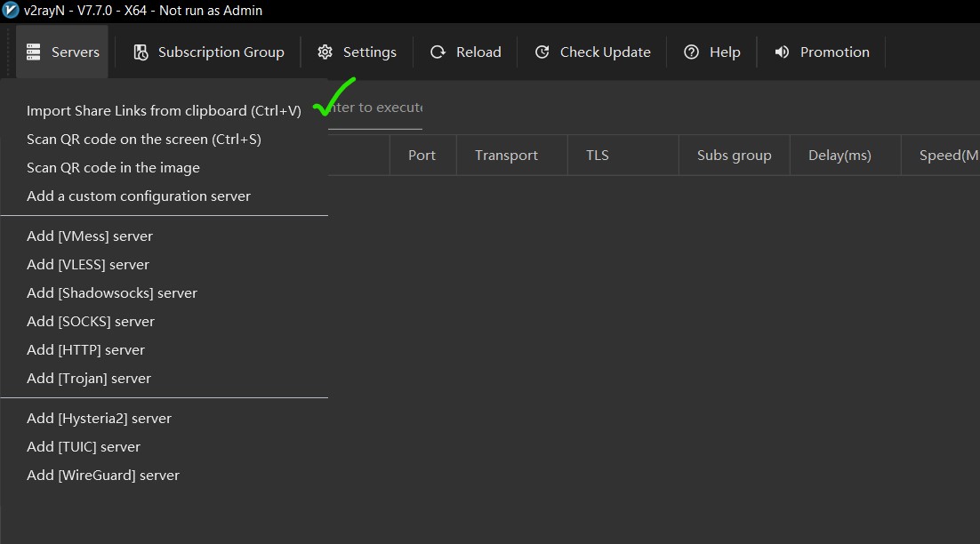The image size is (980, 544).
Task: Sort by Transport column header
Action: coord(506,156)
